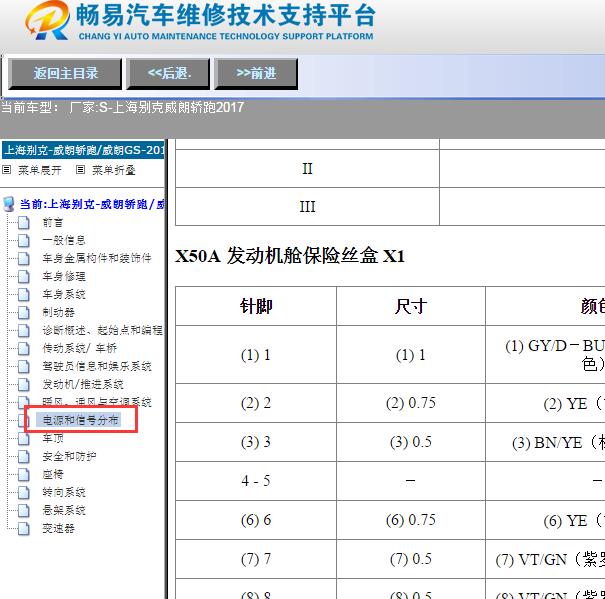Click the heading X50A 发动机舱保险丝盒 X1
This screenshot has width=605, height=599.
290,256
